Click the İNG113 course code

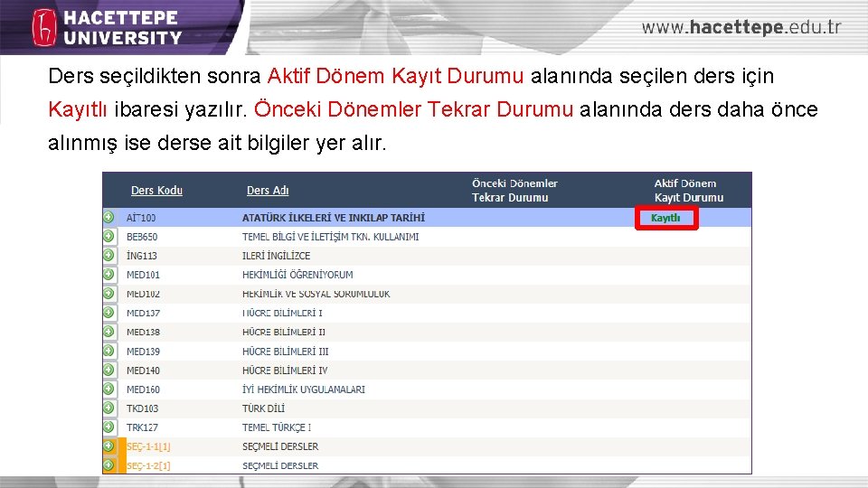click(142, 256)
